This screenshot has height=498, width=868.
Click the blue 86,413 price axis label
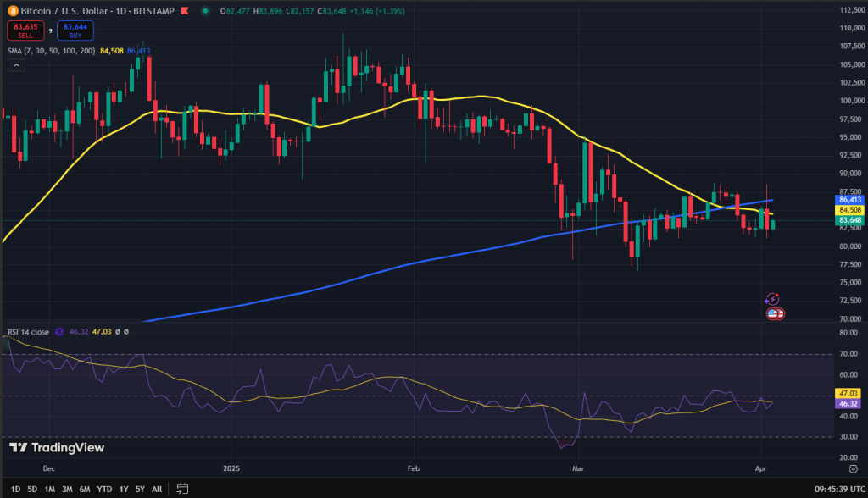[849, 200]
